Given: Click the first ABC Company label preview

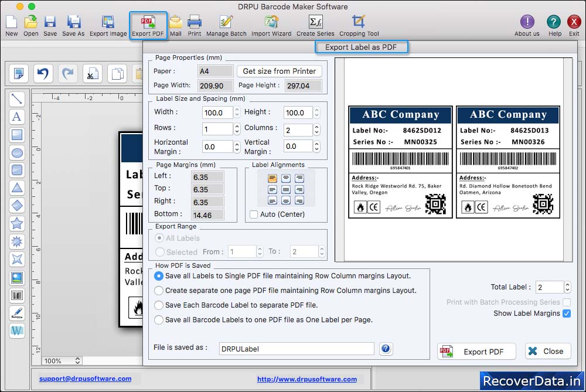Looking at the screenshot, I should [400, 162].
